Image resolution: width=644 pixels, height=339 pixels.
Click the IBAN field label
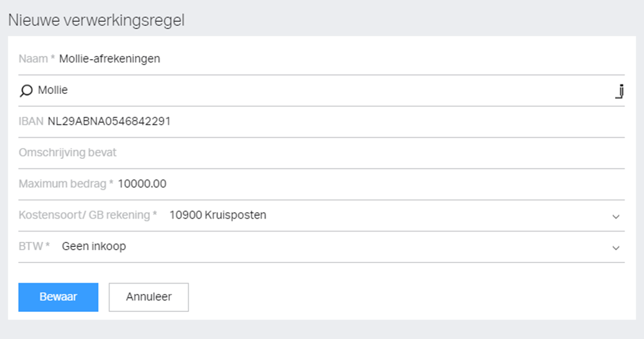click(31, 122)
